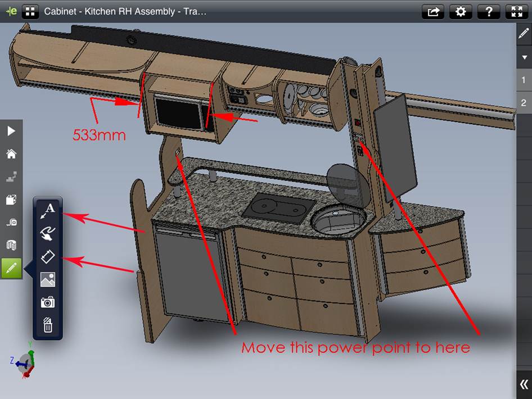Open the configurations cube menu

[11, 246]
